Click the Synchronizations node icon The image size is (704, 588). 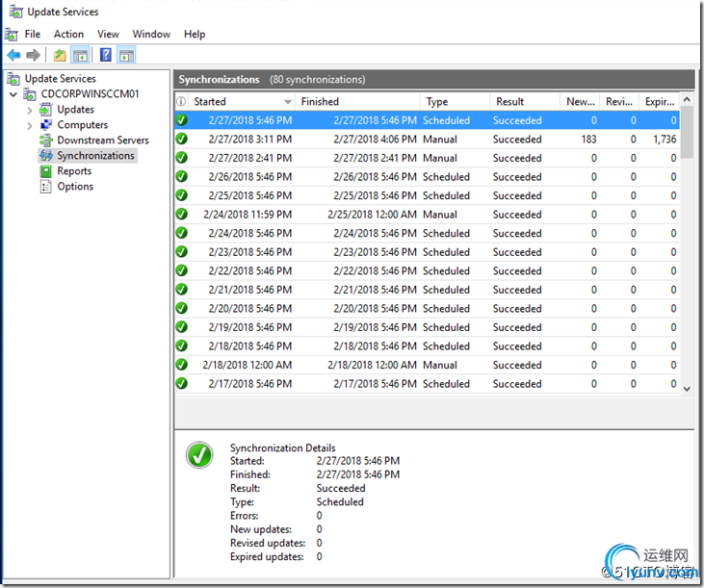click(46, 156)
